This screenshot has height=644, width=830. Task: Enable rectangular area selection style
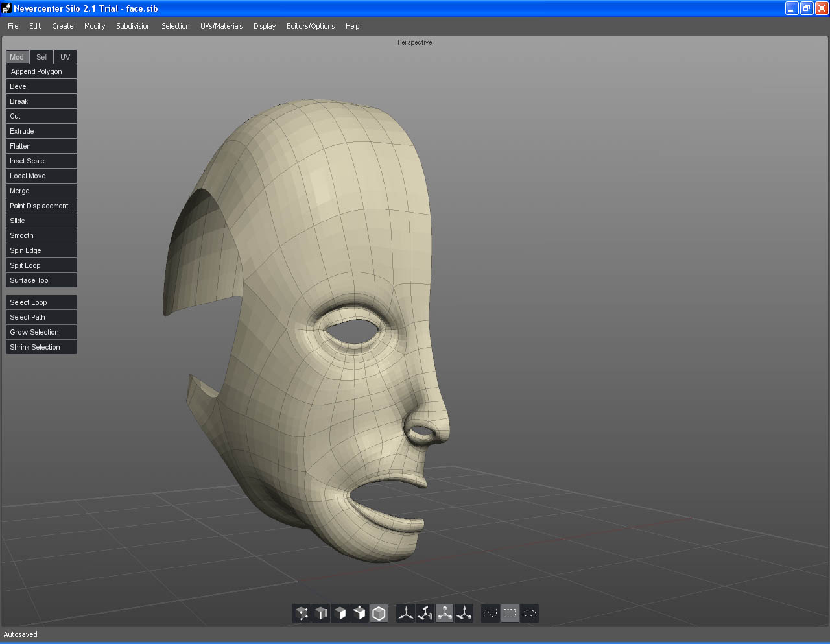(x=510, y=613)
